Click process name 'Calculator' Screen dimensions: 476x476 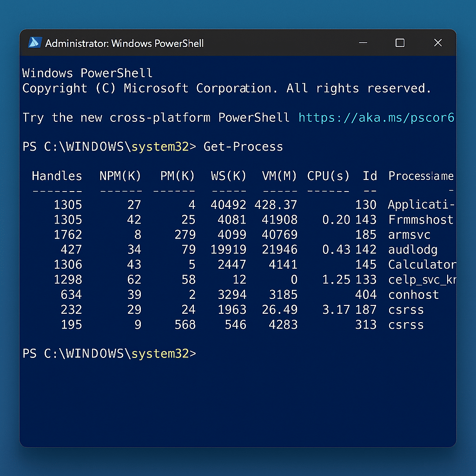(x=422, y=264)
